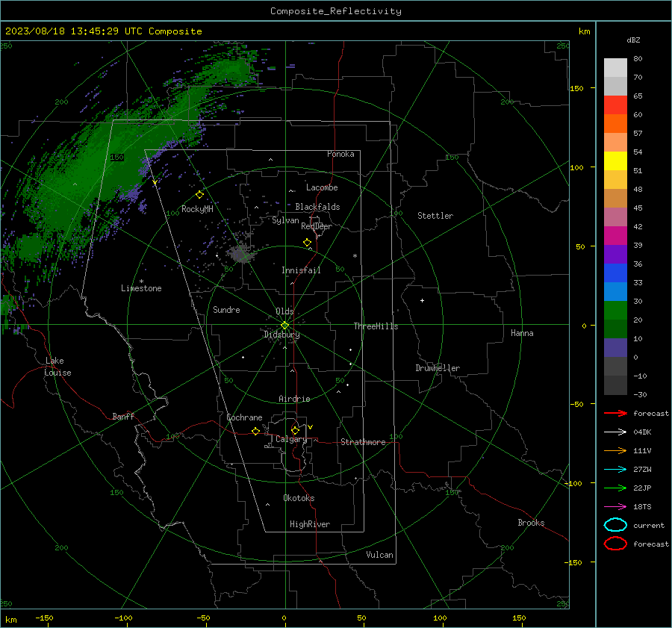This screenshot has height=628, width=672.
Task: Click the yellow radar-center diamond near Olds
Action: tap(284, 326)
